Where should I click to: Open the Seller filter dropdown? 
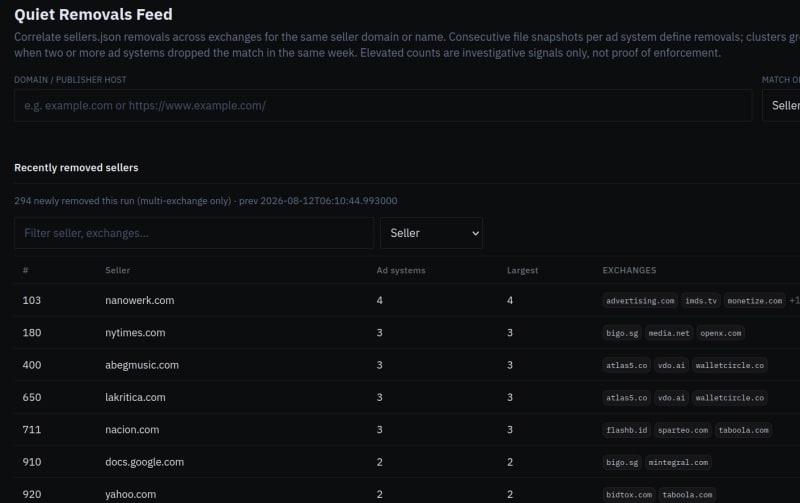(431, 233)
